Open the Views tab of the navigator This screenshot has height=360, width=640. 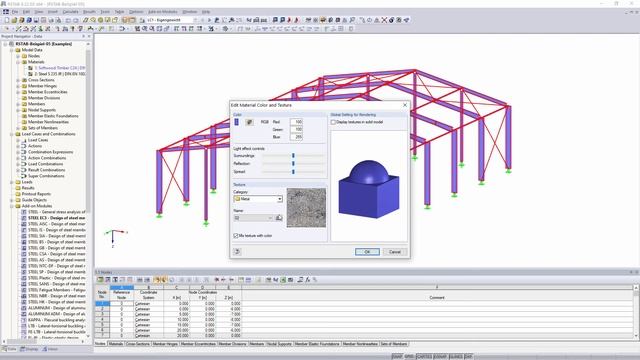click(50, 349)
